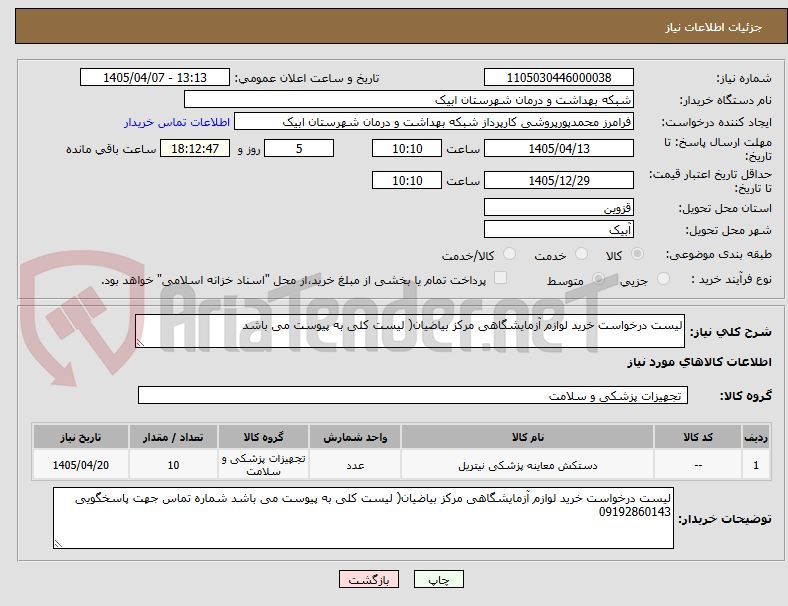The image size is (788, 606).
Task: Click the delivery city field آبیک
Action: click(x=559, y=230)
